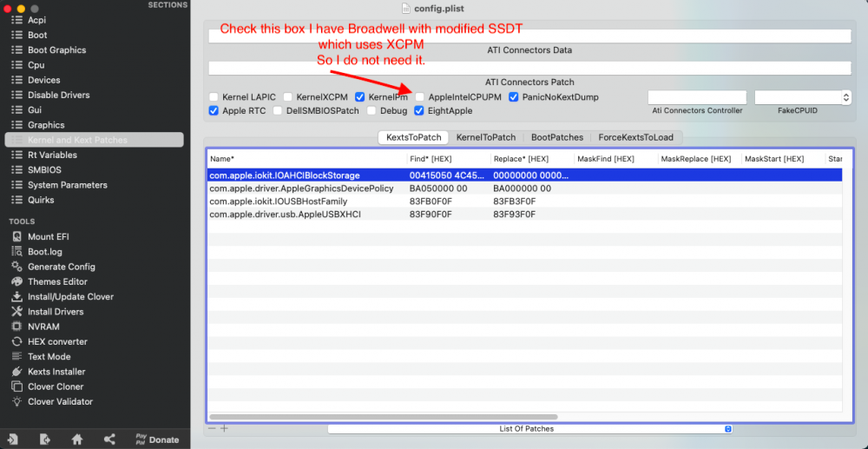Screen dimensions: 868x449
Task: Click the Text Mode icon
Action: [x=17, y=356]
